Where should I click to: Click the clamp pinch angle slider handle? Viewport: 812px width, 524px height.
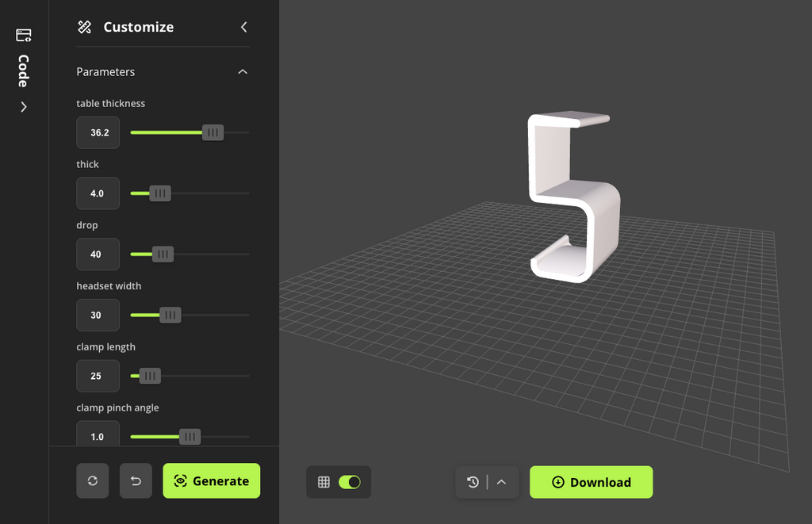pyautogui.click(x=190, y=437)
